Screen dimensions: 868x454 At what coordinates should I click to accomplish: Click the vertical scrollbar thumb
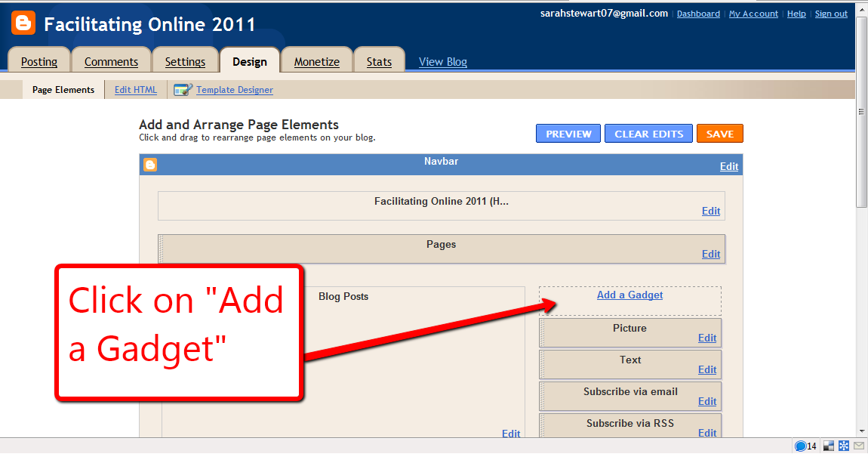861,112
